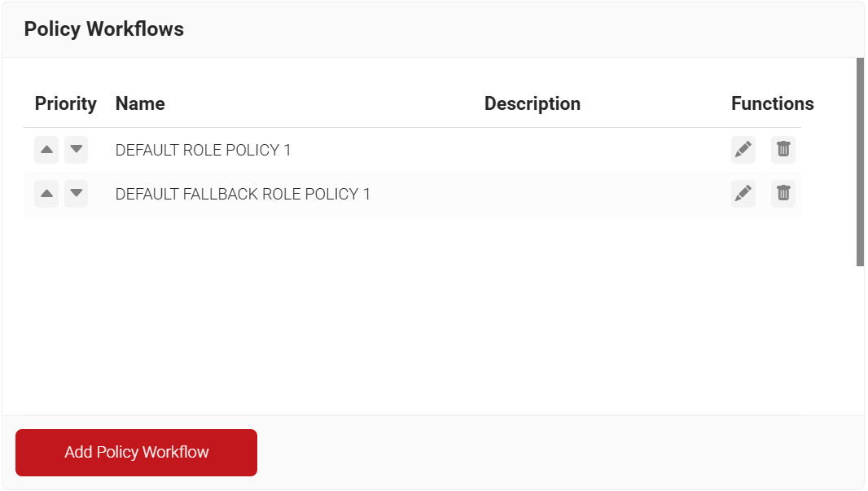Click the Add Policy Workflow button
Viewport: 868px width, 491px height.
(136, 452)
